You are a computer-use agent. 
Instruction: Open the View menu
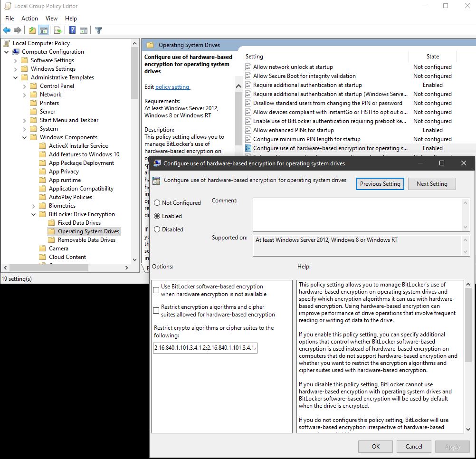click(x=51, y=19)
